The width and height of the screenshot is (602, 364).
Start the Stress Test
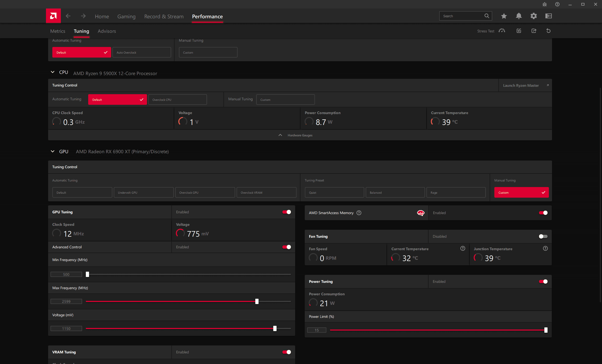click(x=491, y=31)
